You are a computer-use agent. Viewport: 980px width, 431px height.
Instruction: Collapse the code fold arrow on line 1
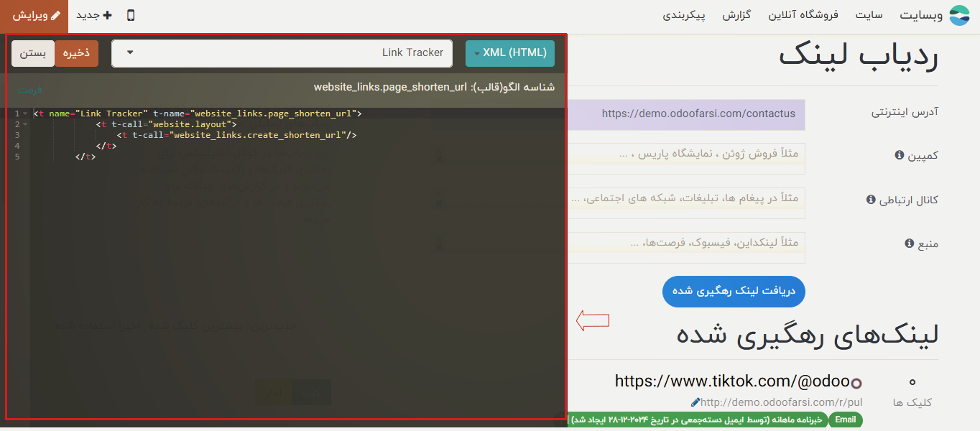coord(25,113)
